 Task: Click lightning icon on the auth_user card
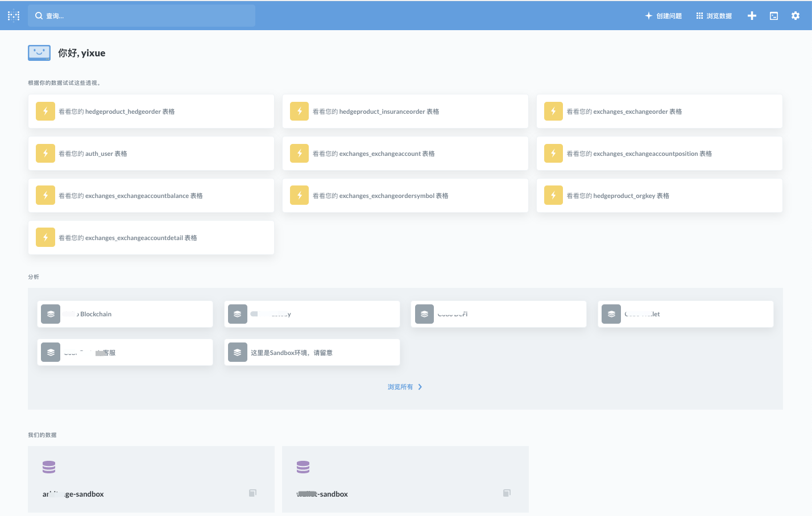pyautogui.click(x=45, y=153)
